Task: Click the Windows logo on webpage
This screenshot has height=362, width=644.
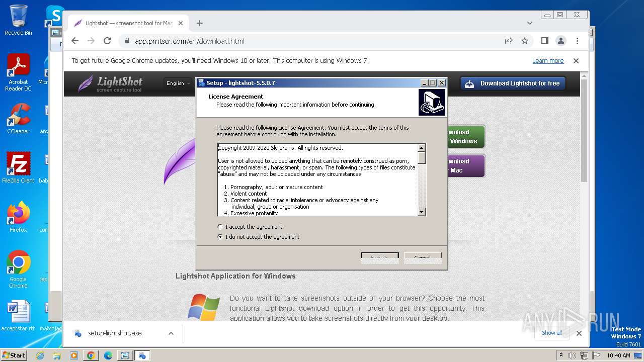Action: click(x=204, y=307)
